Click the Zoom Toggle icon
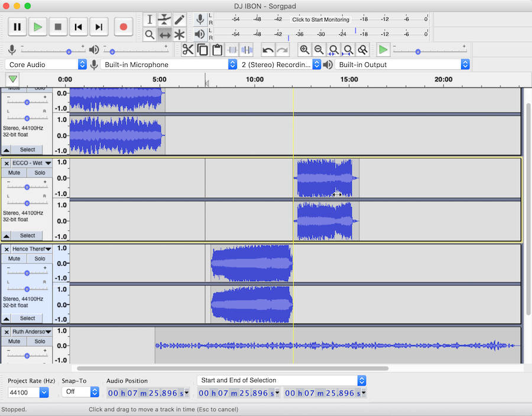532x416 pixels. pyautogui.click(x=363, y=50)
